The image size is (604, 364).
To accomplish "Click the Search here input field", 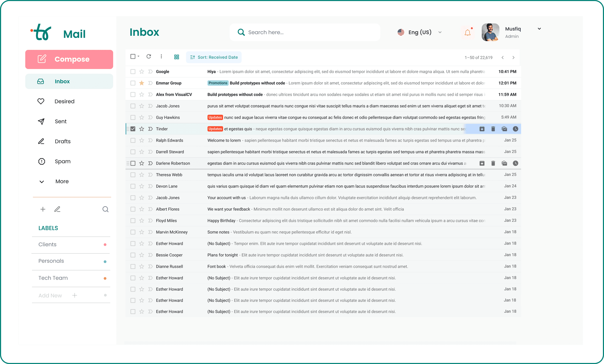I will coord(305,32).
